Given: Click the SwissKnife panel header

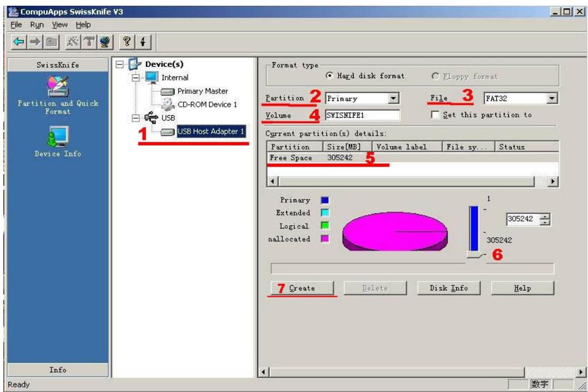Looking at the screenshot, I should tap(58, 65).
